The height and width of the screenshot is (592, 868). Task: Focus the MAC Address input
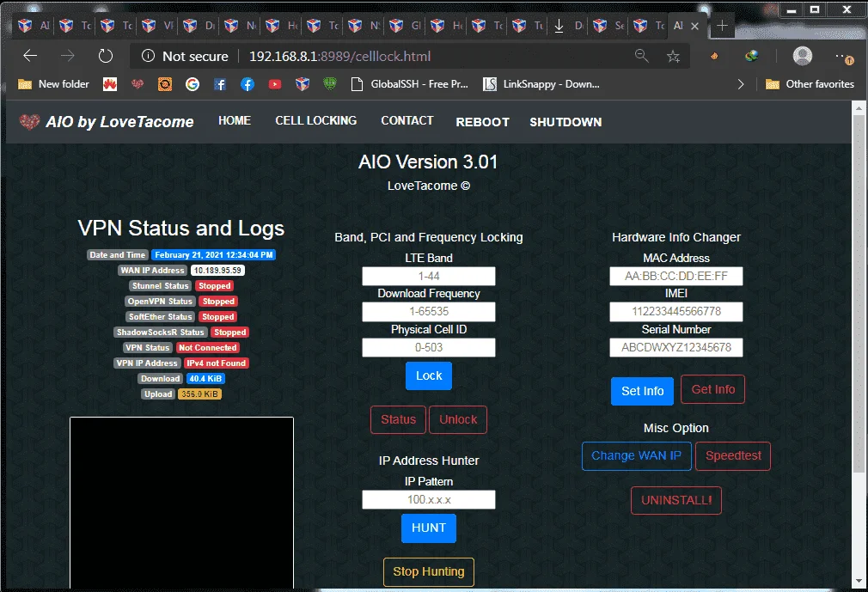[x=675, y=276]
